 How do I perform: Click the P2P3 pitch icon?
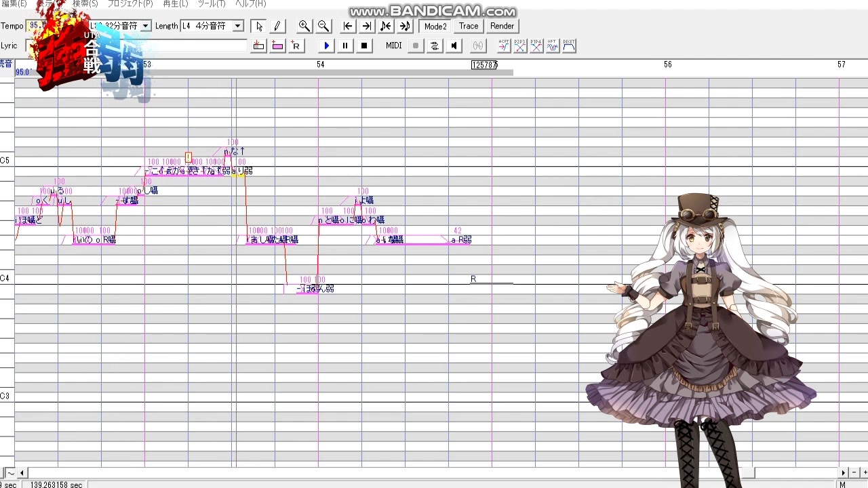click(520, 45)
